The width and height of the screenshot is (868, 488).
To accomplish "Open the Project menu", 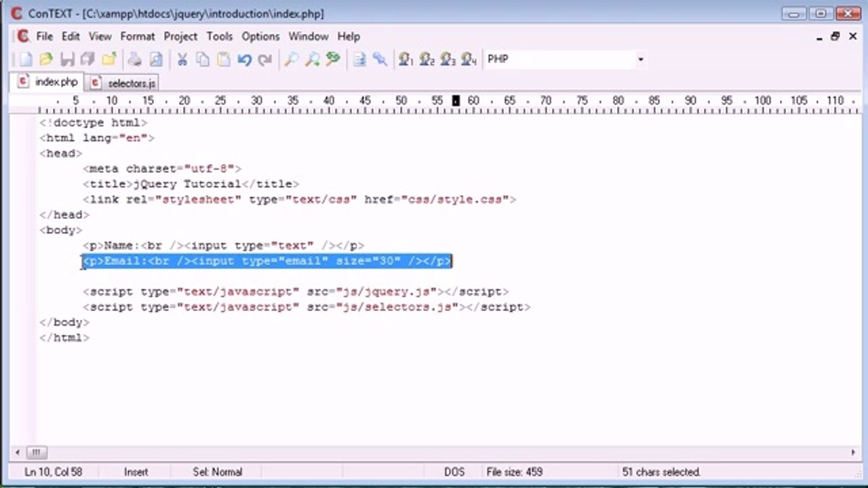I will (x=180, y=37).
